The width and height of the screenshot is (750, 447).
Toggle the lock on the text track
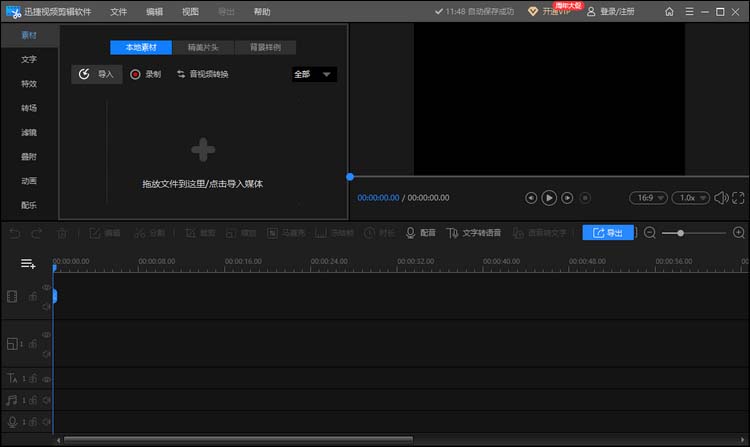pyautogui.click(x=33, y=379)
